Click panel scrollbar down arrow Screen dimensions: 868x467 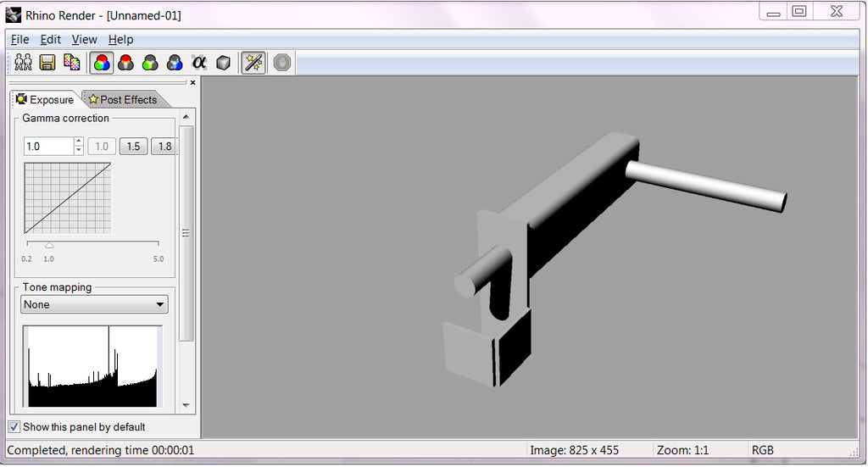tap(186, 406)
